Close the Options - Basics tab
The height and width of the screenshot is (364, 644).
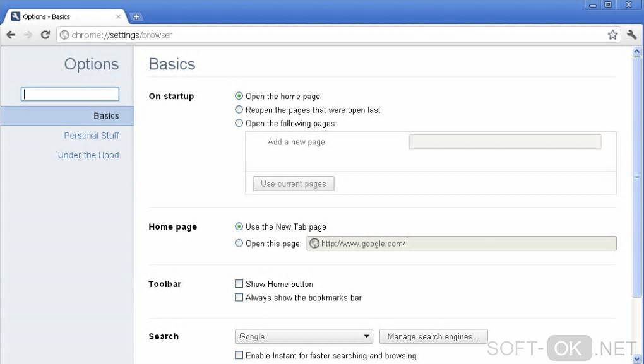pos(118,17)
